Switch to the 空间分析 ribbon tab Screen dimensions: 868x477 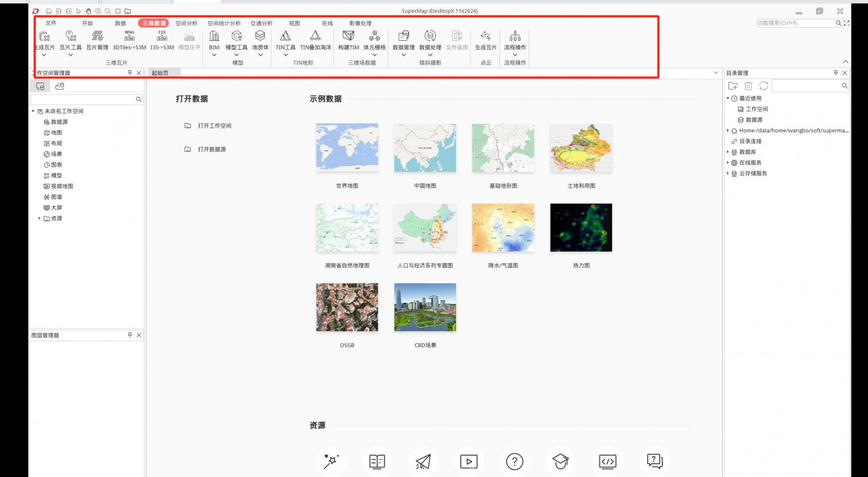coord(186,23)
